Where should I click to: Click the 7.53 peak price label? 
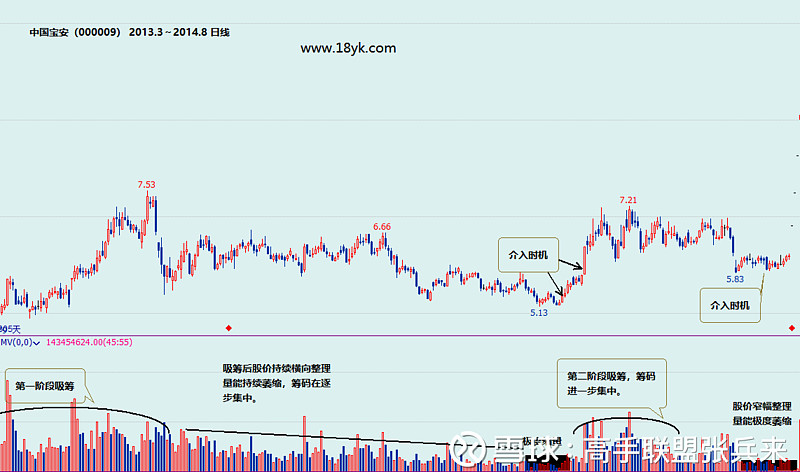coord(146,185)
